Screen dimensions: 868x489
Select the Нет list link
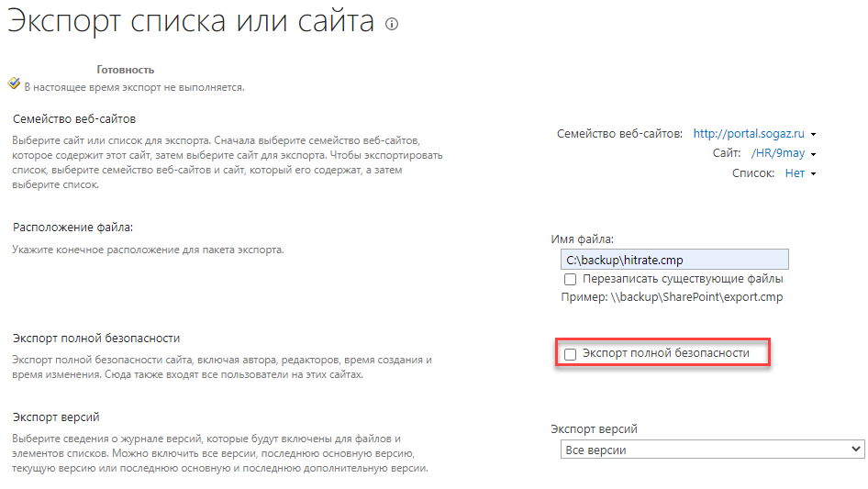tap(795, 173)
